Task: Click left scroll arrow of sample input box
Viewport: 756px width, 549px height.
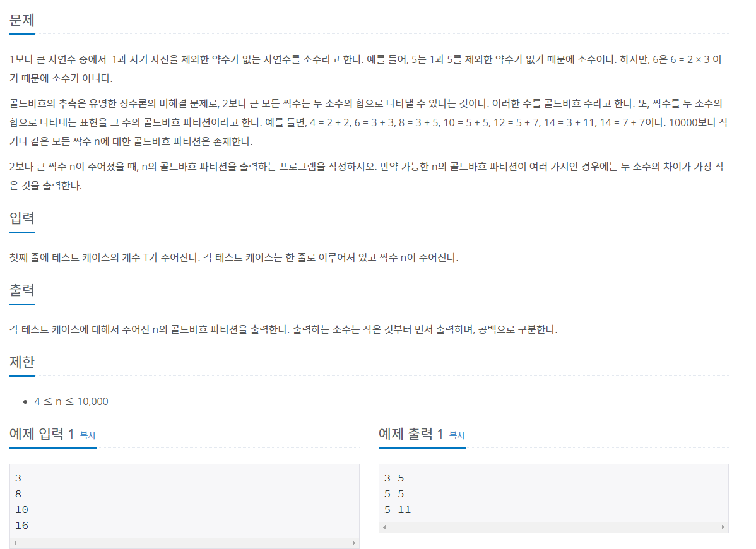Action: (15, 543)
